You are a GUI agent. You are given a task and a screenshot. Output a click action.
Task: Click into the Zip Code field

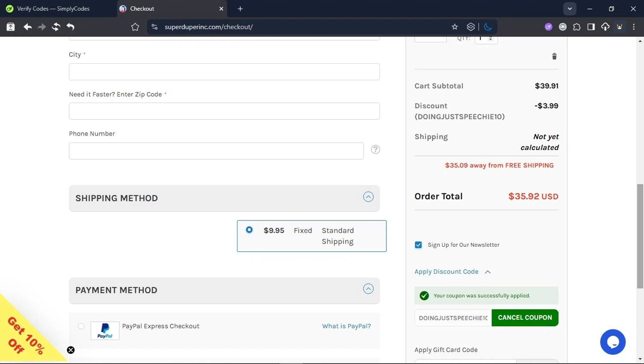[224, 111]
